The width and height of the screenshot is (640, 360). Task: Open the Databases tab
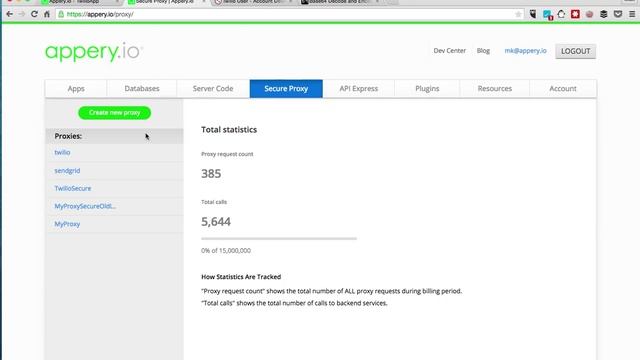coord(142,89)
